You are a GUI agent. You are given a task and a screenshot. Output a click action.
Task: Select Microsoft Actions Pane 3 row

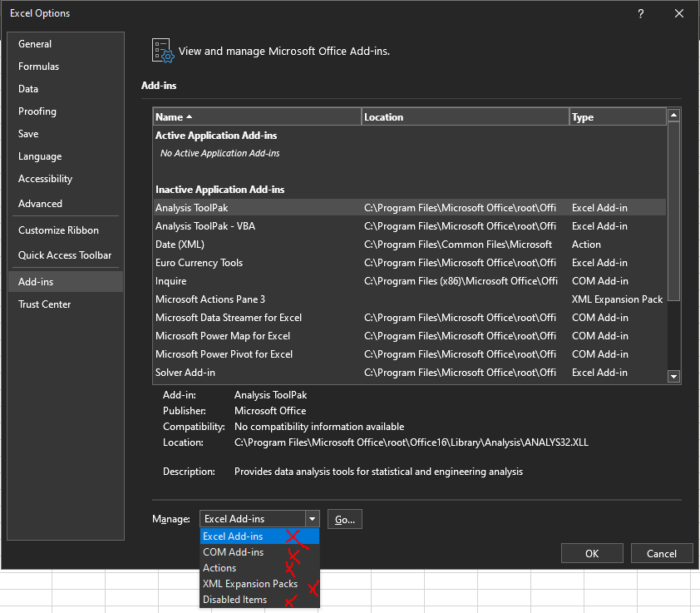pos(409,299)
